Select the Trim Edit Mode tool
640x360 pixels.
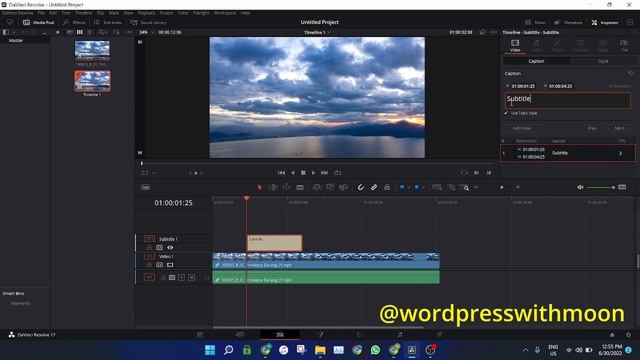pos(273,187)
